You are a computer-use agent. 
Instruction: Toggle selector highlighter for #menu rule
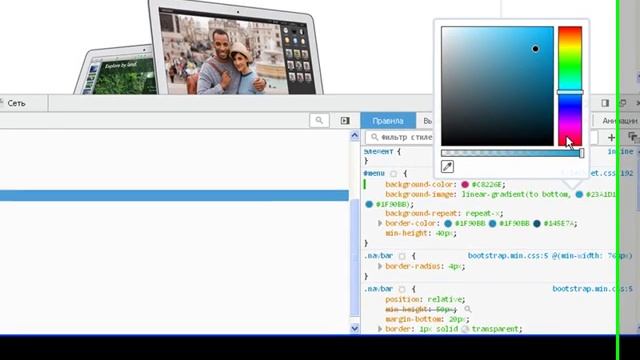(x=393, y=174)
